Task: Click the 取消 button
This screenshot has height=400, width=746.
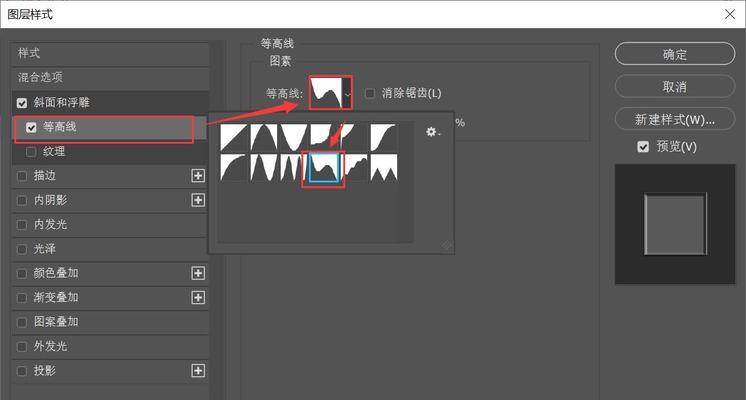Action: point(675,87)
